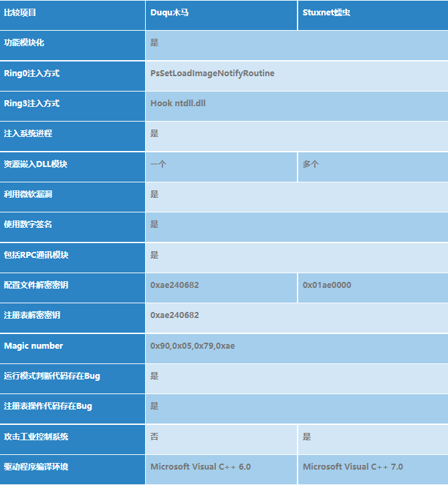Click the row label '包括RPC通讯模块'
448x485 pixels.
tap(36, 255)
